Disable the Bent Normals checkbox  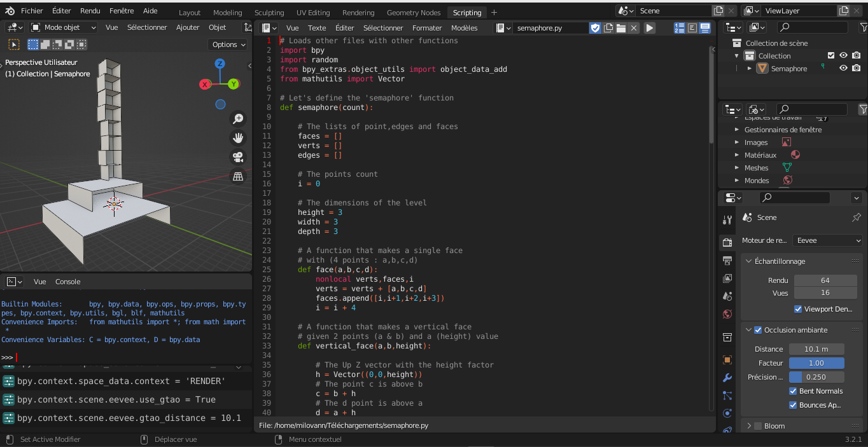pyautogui.click(x=793, y=391)
